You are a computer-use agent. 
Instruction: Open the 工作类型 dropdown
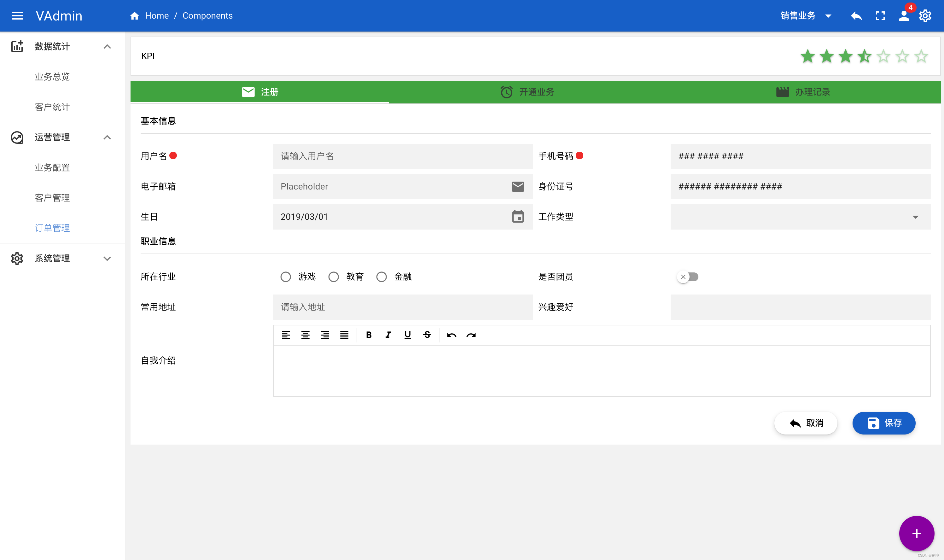[800, 217]
